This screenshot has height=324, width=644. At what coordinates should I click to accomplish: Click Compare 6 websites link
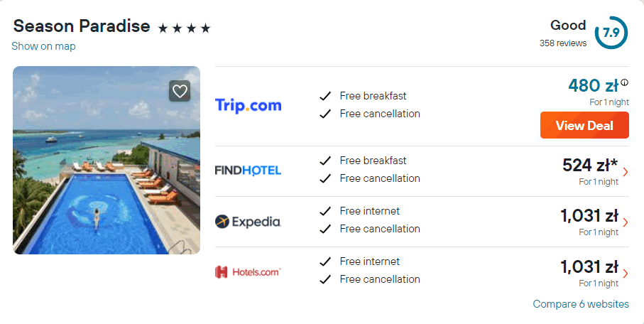coord(581,304)
